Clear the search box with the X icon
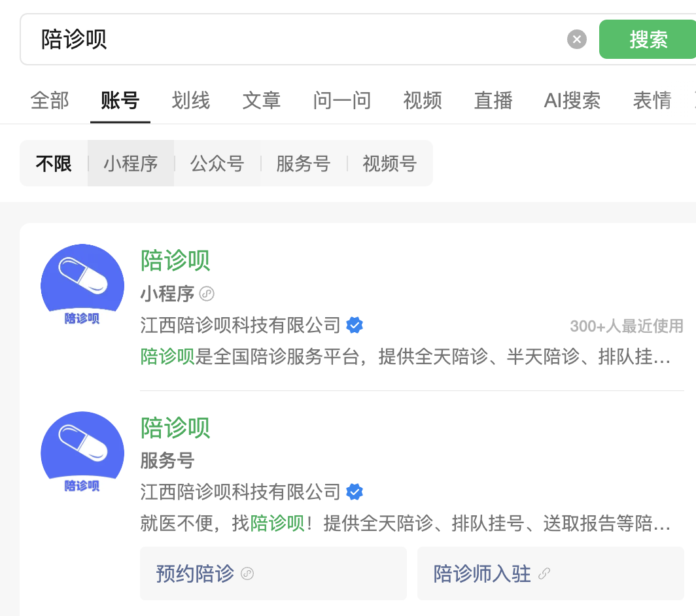696x616 pixels. coord(576,39)
